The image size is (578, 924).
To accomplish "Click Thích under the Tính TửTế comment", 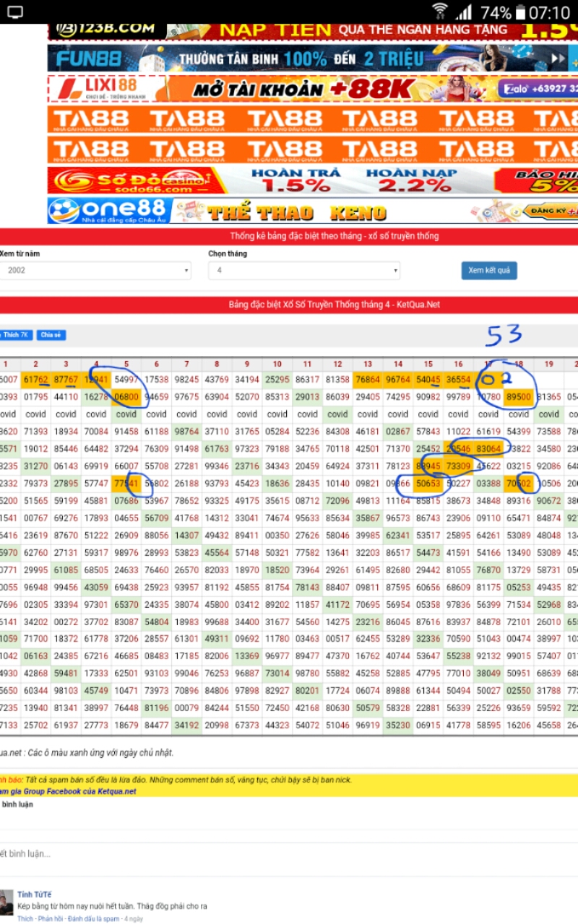I will pyautogui.click(x=25, y=919).
